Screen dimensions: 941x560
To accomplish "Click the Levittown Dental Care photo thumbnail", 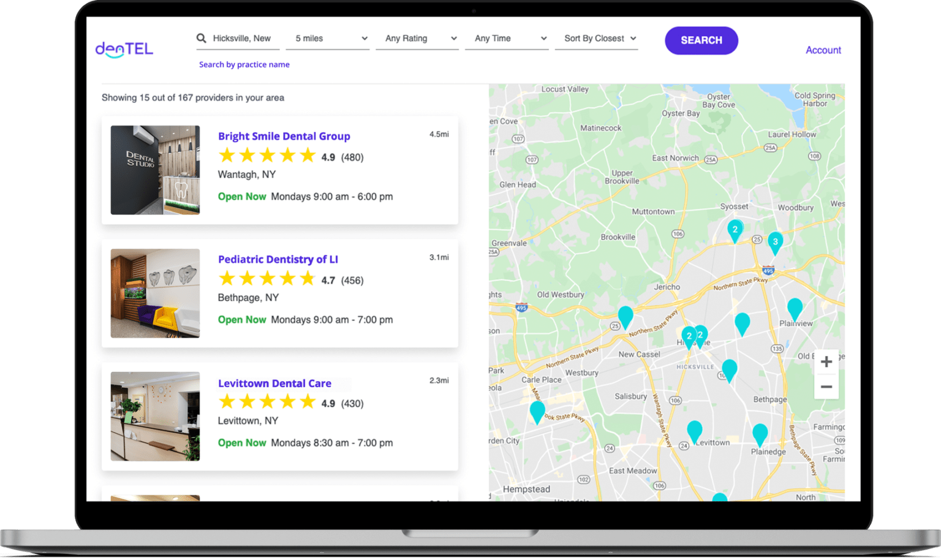I will tap(155, 417).
